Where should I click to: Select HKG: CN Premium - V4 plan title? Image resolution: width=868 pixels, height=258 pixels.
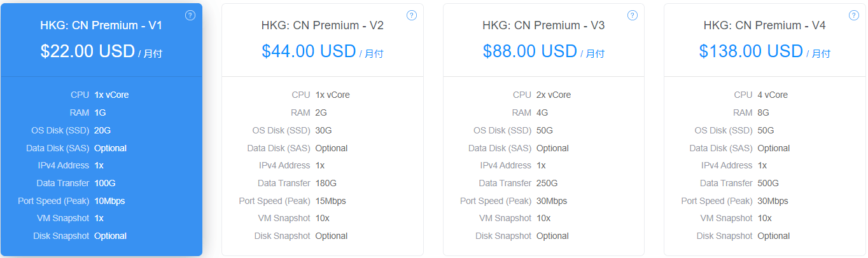(x=765, y=25)
